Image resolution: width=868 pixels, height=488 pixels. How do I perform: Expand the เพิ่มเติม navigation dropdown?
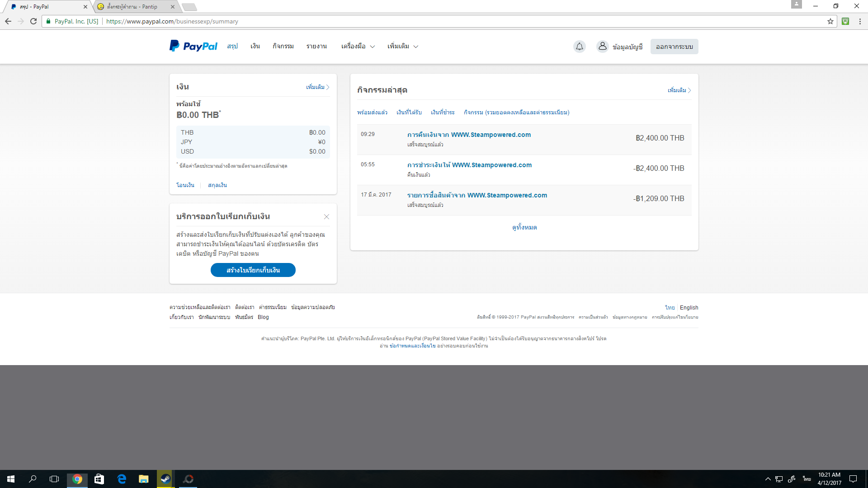[402, 47]
